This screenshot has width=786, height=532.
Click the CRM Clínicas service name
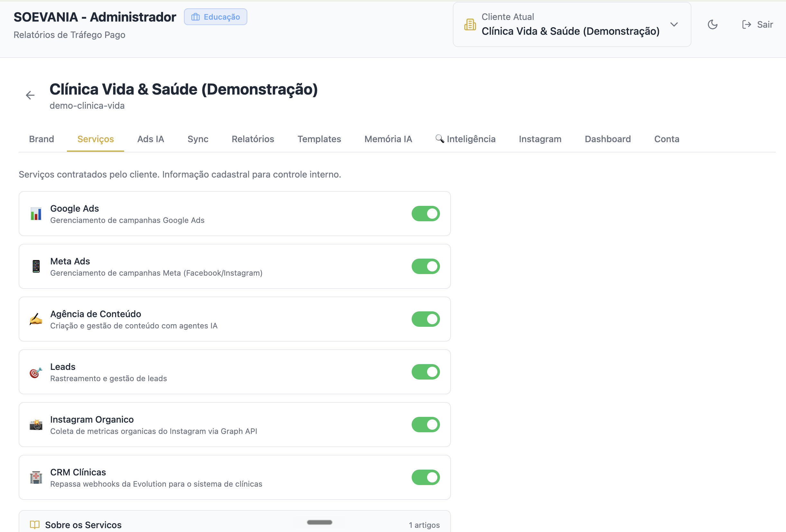pos(78,472)
